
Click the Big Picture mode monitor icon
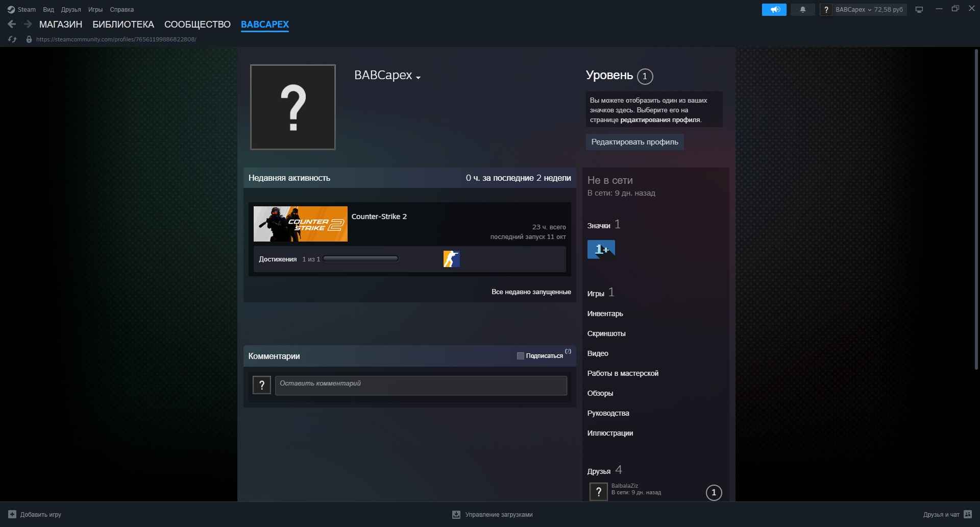click(x=919, y=10)
